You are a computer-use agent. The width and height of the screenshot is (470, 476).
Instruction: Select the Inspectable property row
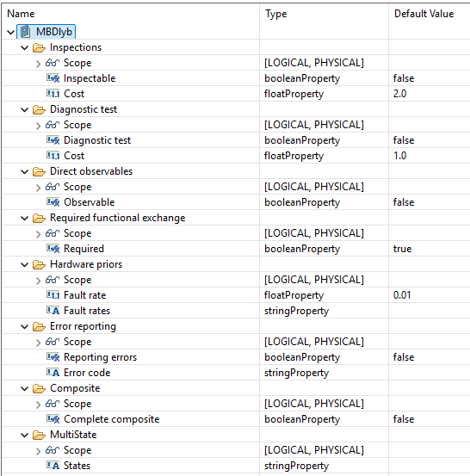(x=236, y=78)
